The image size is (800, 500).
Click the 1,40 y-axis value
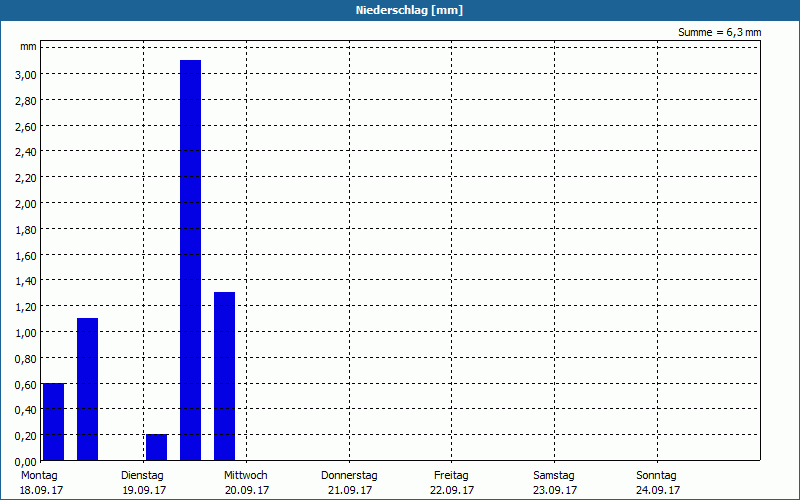pyautogui.click(x=26, y=281)
